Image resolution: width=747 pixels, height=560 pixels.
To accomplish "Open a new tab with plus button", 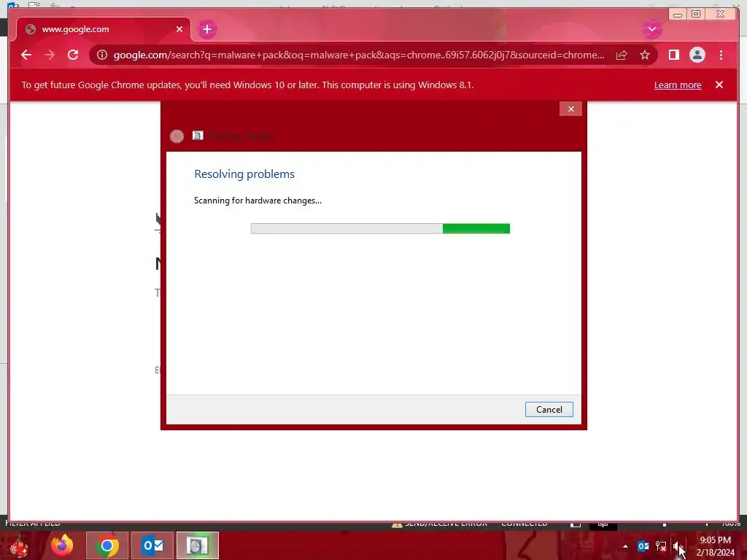I will click(206, 29).
